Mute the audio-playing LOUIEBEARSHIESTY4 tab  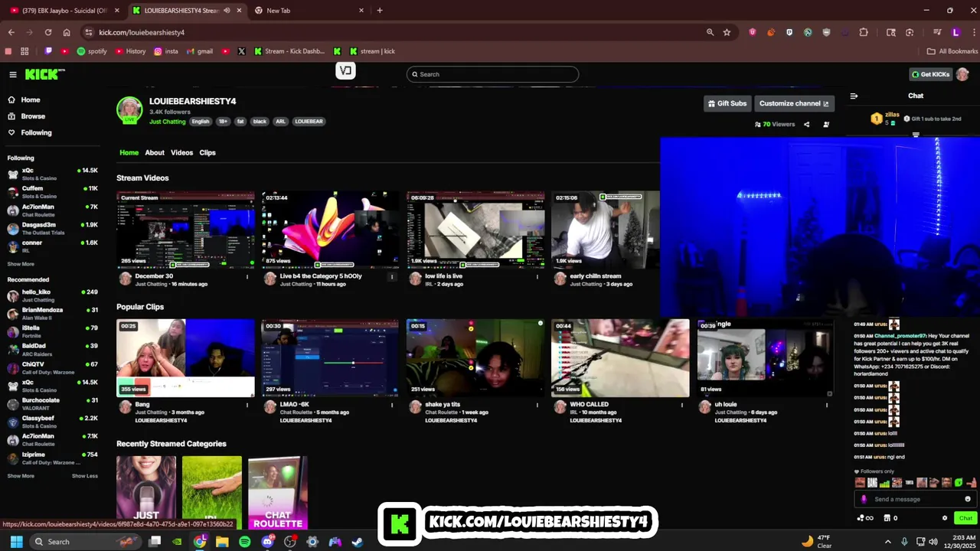[227, 11]
